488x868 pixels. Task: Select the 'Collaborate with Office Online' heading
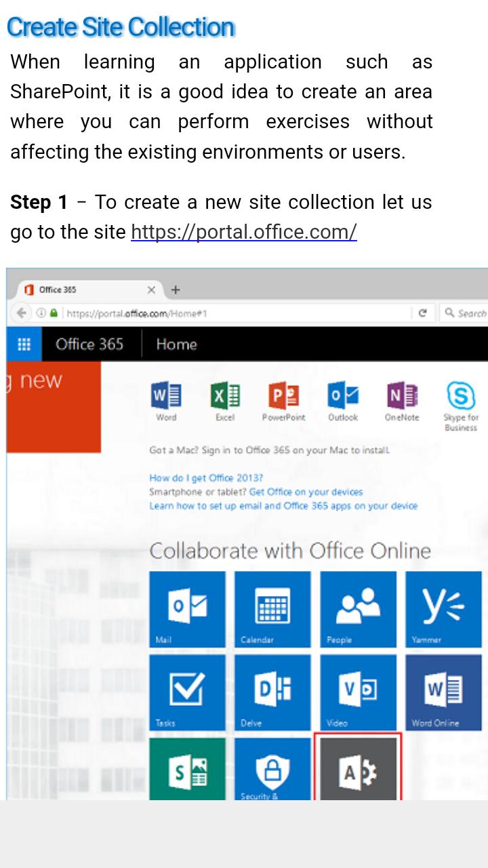[290, 550]
